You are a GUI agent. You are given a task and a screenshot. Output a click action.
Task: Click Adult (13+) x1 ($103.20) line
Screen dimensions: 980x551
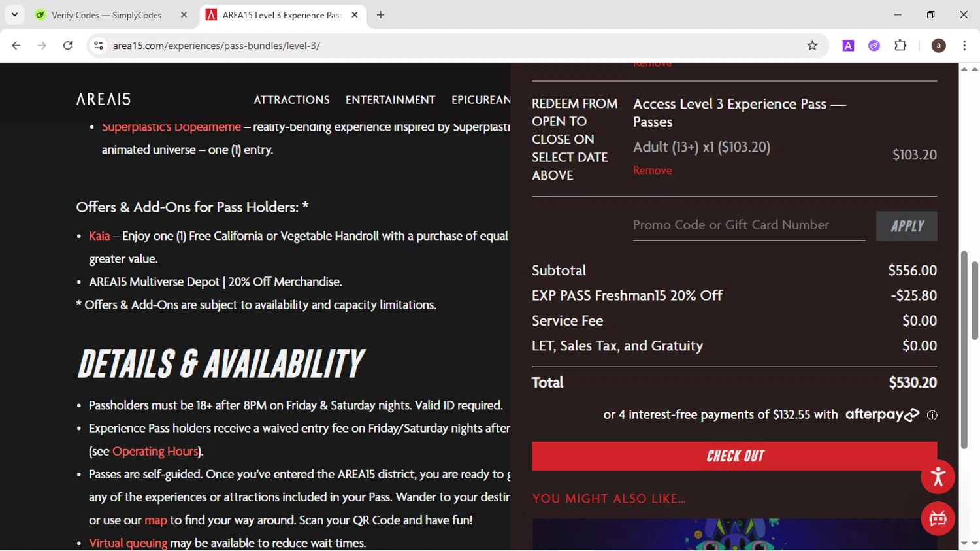click(x=702, y=147)
